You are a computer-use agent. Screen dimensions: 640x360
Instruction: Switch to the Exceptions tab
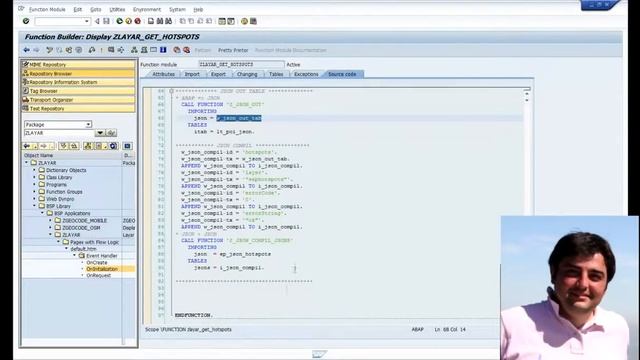tap(306, 74)
